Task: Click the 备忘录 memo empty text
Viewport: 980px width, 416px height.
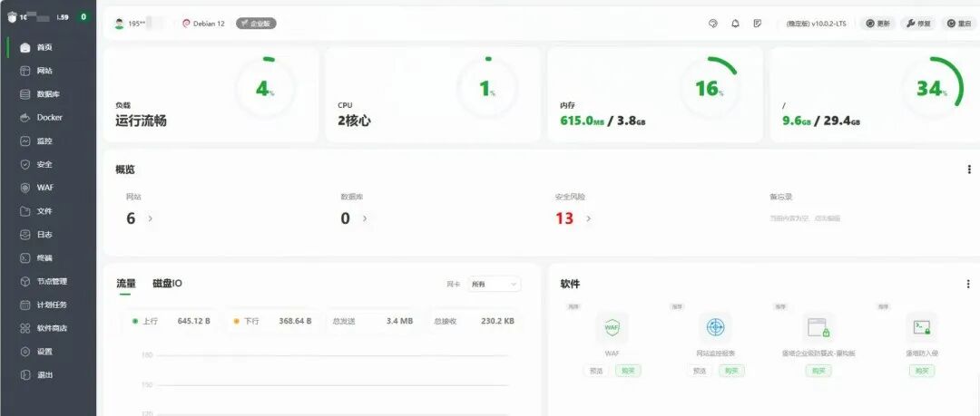Action: 805,218
